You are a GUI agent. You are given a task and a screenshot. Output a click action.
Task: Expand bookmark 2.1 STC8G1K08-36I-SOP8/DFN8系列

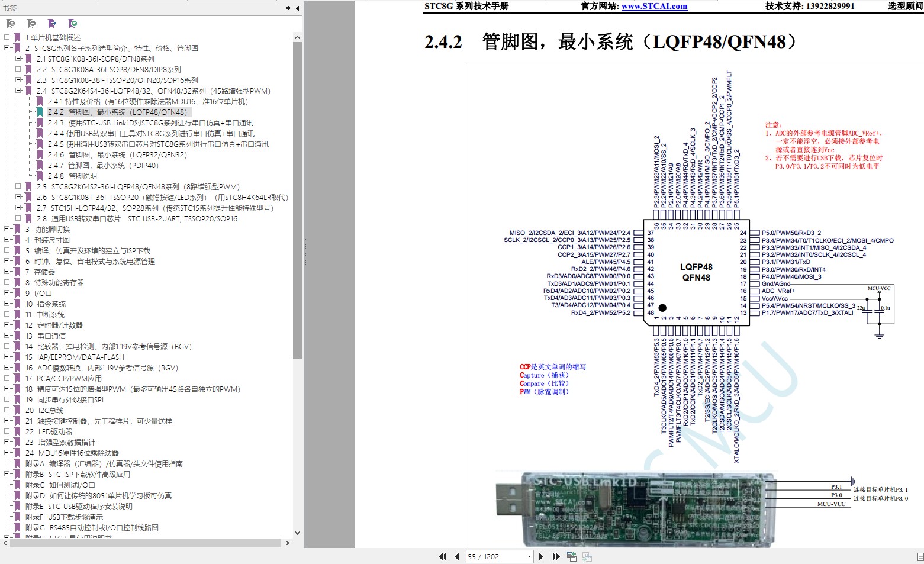[18, 59]
